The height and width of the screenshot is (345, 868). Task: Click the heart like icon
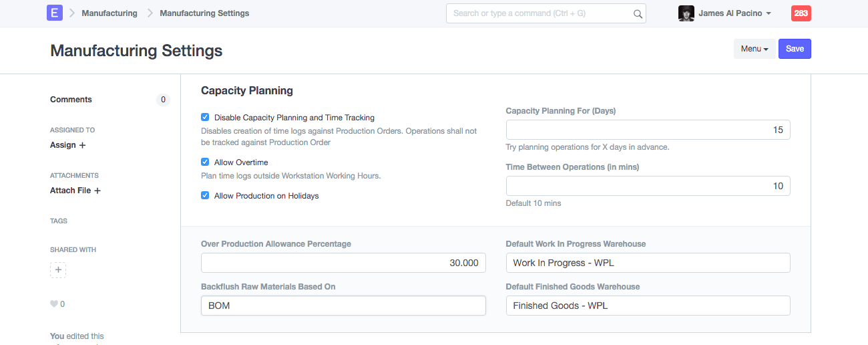(x=54, y=304)
